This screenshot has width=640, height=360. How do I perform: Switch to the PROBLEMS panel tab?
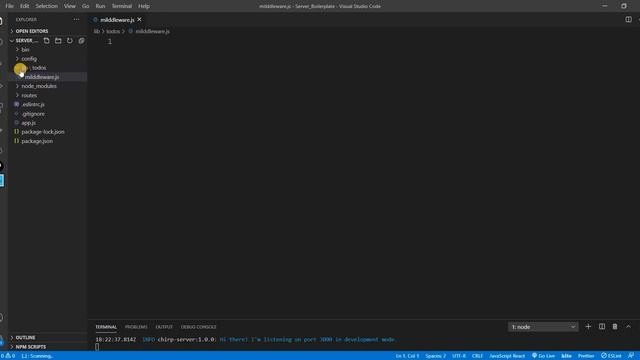(136, 327)
